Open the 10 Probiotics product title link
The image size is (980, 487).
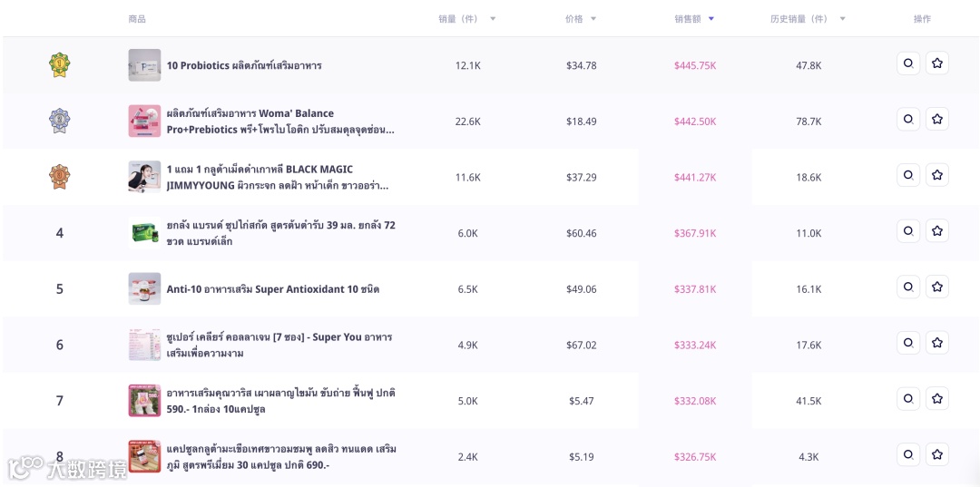[244, 65]
